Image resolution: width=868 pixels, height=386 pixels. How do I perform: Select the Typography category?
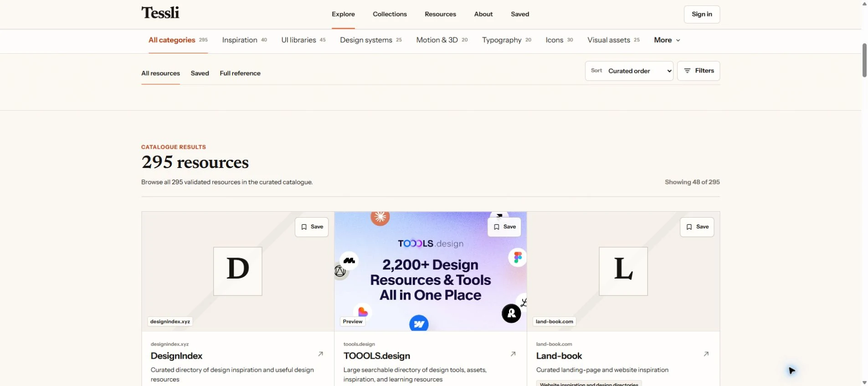click(x=507, y=40)
